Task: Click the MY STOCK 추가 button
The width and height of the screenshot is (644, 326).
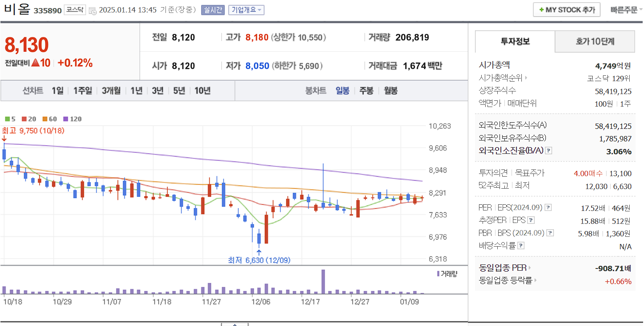Action: click(x=566, y=9)
